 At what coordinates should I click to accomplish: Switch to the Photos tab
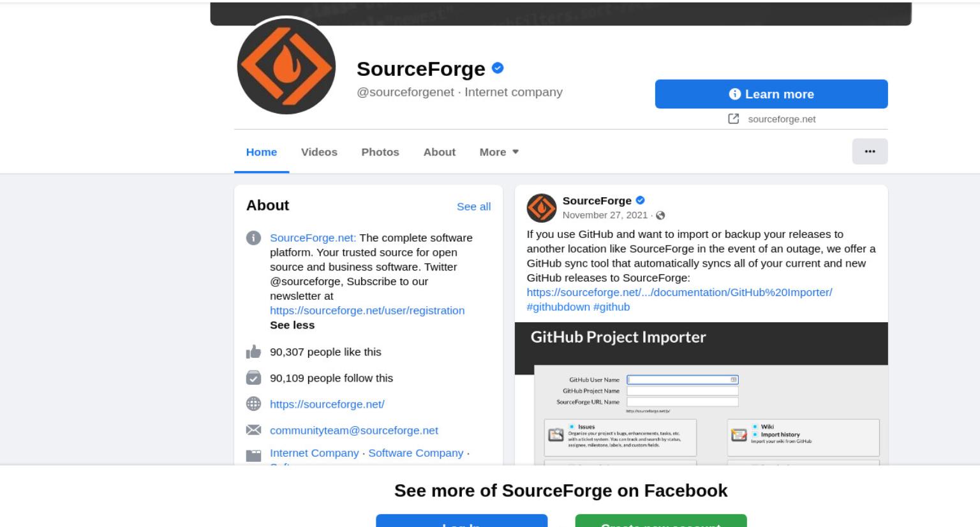click(380, 152)
